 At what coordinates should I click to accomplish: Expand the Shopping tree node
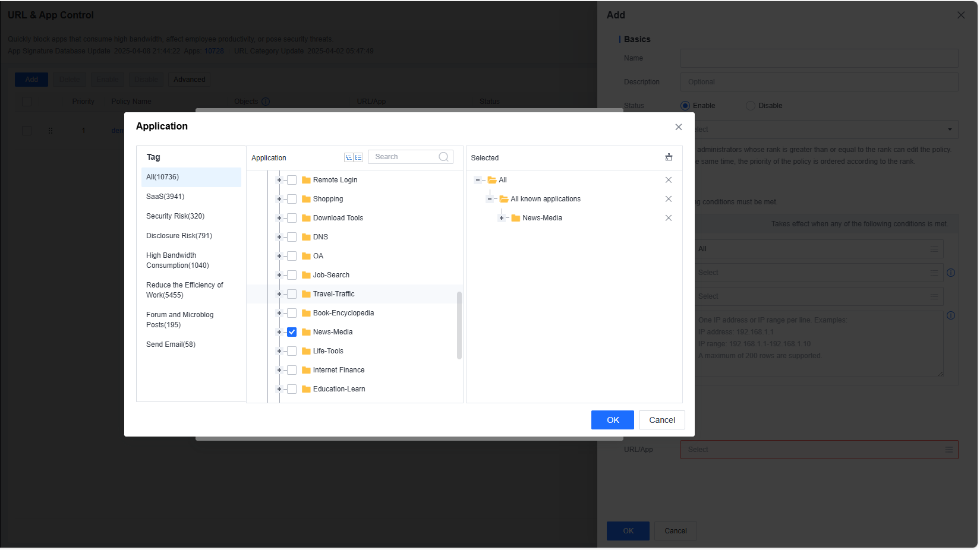click(279, 199)
